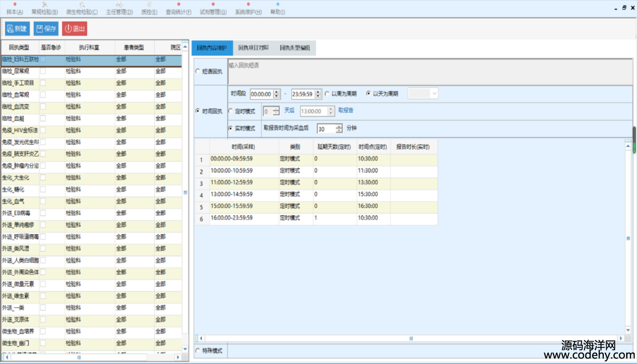Select the 实时模式 radio button

231,128
